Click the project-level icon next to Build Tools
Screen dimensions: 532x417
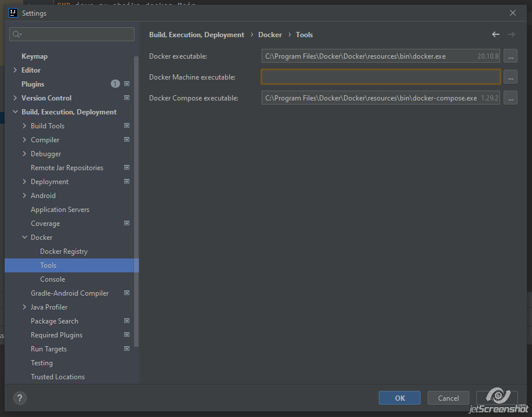126,125
